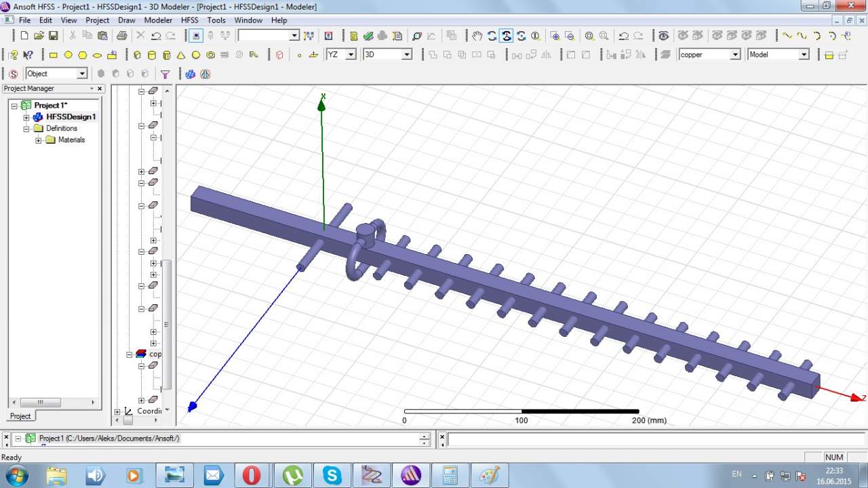Switch to the Project tab
Screen dimensions: 868x488
click(20, 415)
